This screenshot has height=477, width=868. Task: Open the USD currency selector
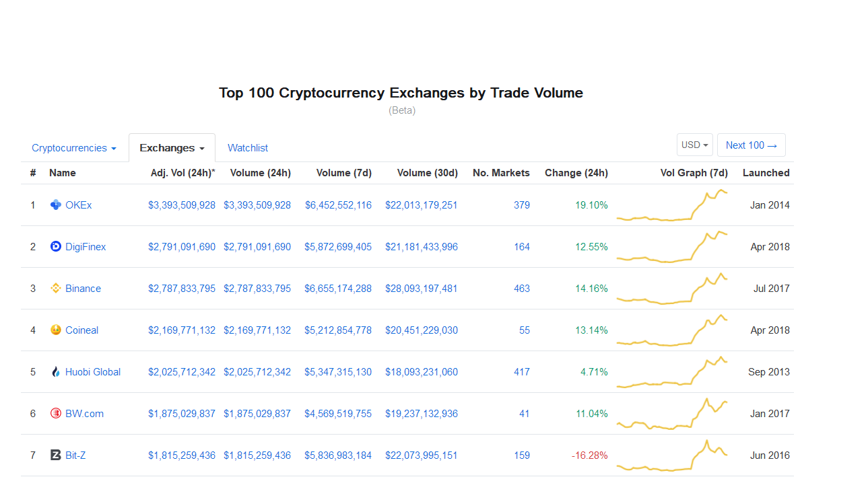[x=695, y=145]
